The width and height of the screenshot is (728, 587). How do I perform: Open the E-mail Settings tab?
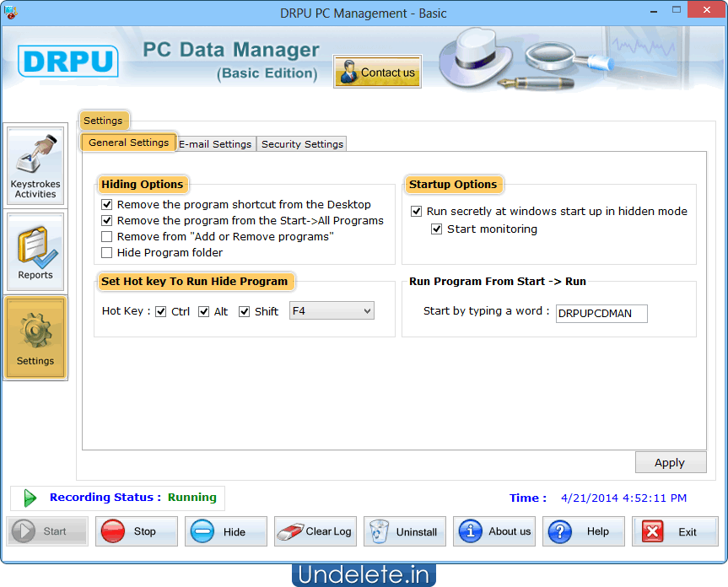click(x=215, y=144)
